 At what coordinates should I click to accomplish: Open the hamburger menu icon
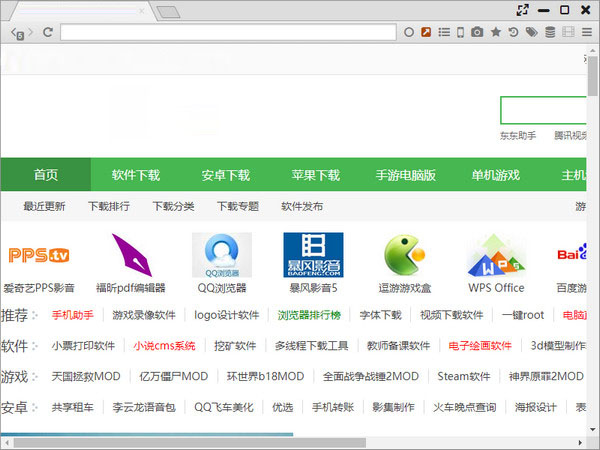(x=587, y=32)
